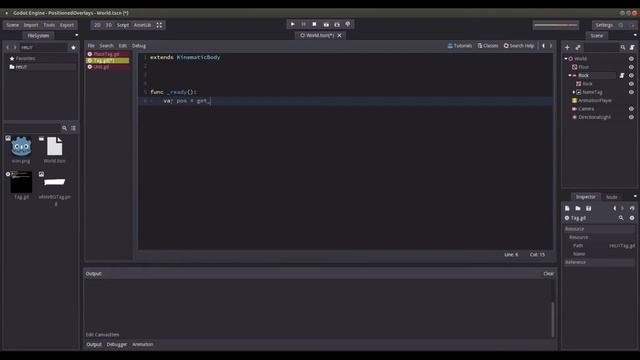Open the script editor Search menu
The width and height of the screenshot is (640, 360).
[106, 46]
